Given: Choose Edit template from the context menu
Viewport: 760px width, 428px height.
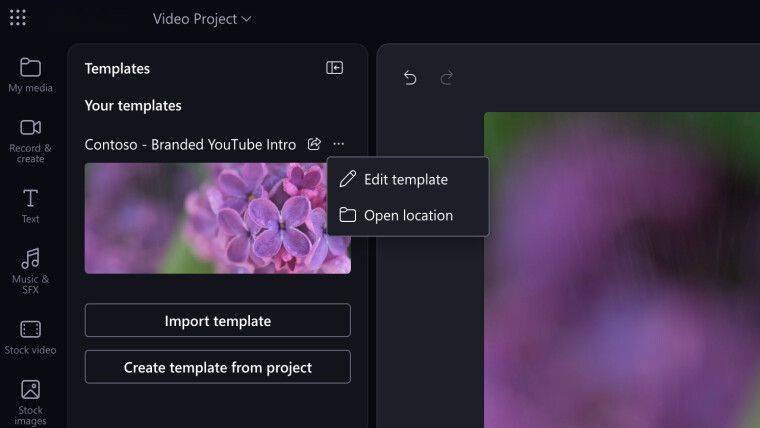Looking at the screenshot, I should coord(408,179).
